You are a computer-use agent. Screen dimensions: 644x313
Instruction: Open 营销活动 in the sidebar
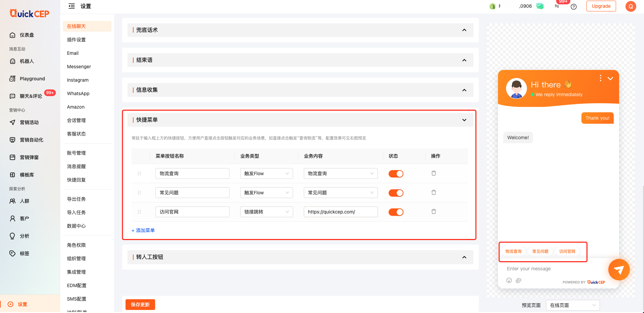(x=30, y=122)
